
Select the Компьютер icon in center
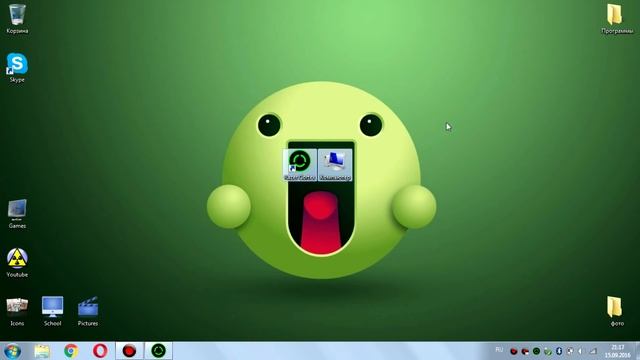pyautogui.click(x=335, y=165)
